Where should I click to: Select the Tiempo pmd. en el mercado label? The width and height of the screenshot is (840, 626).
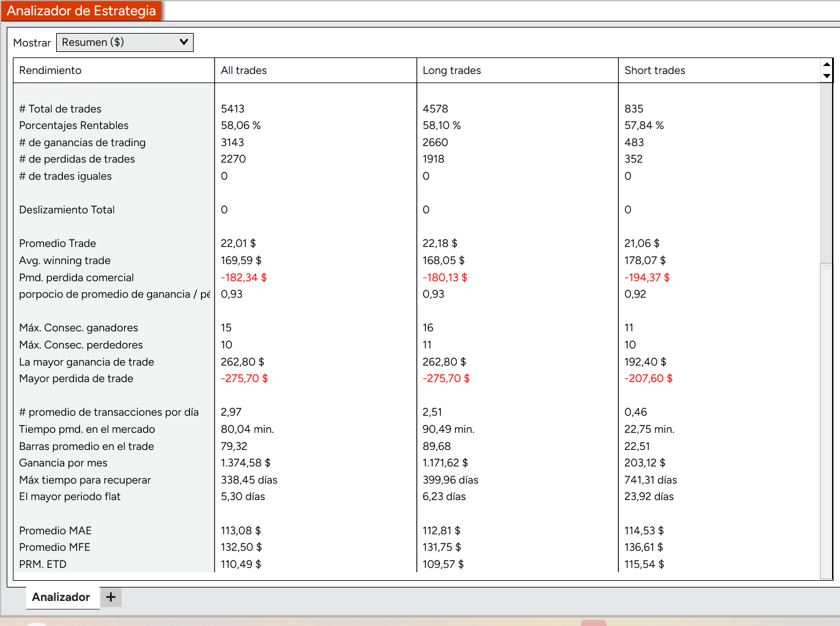(x=87, y=429)
